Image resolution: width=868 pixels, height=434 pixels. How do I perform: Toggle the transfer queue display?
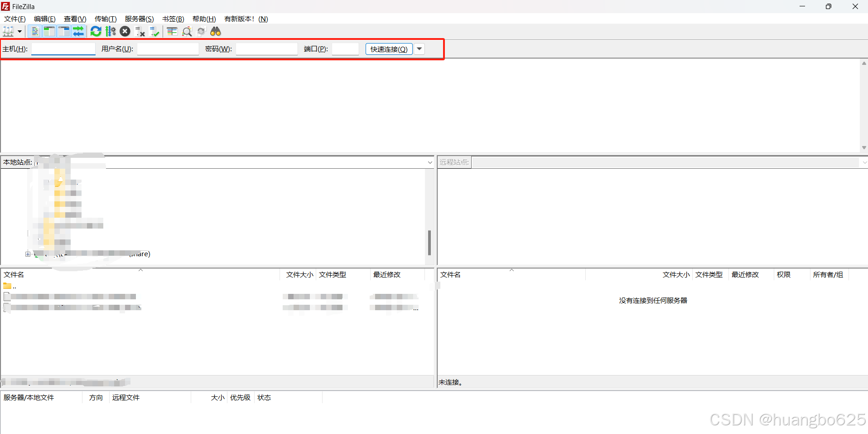click(x=78, y=31)
